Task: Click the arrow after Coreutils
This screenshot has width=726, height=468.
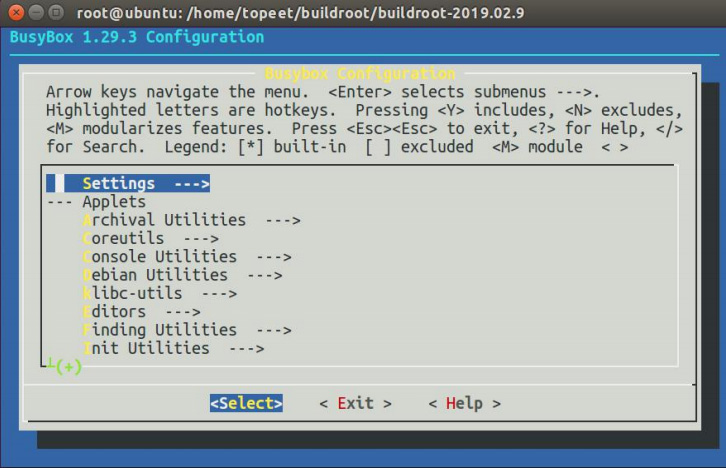Action: [x=201, y=239]
